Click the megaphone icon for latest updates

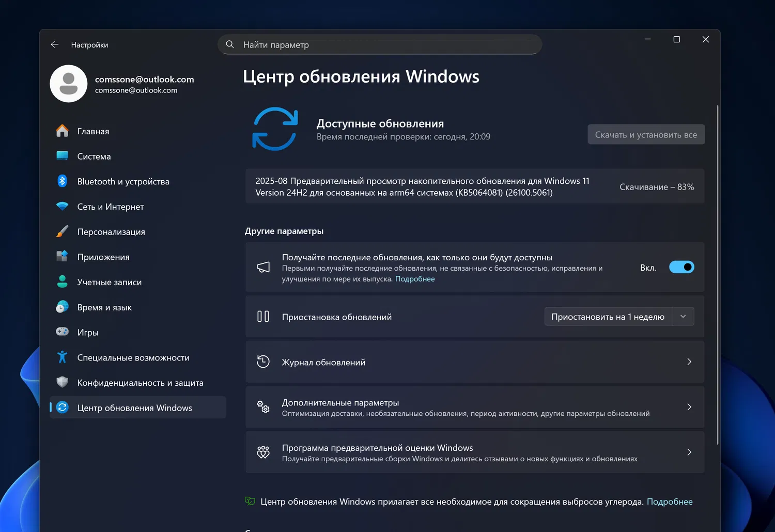pyautogui.click(x=263, y=267)
